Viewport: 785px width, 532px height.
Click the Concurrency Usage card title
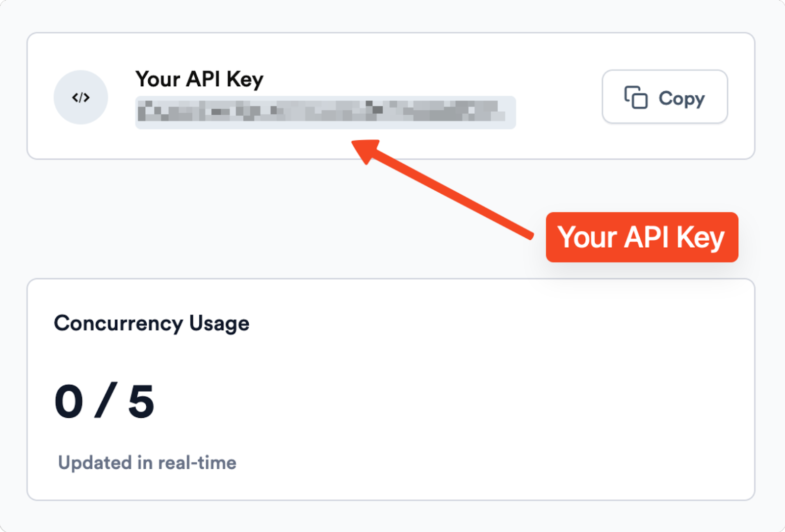pyautogui.click(x=151, y=323)
